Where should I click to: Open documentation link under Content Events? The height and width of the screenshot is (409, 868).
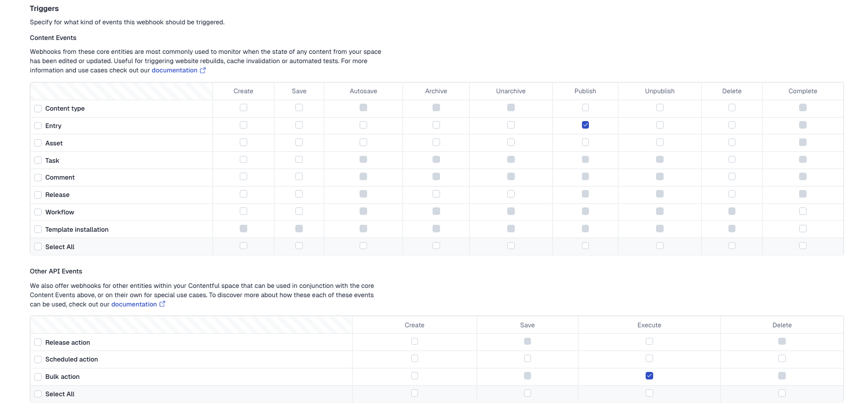click(174, 71)
